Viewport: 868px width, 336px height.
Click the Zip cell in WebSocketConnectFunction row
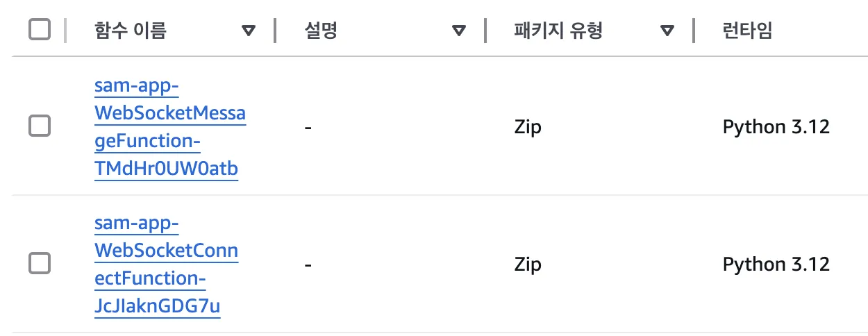point(528,264)
